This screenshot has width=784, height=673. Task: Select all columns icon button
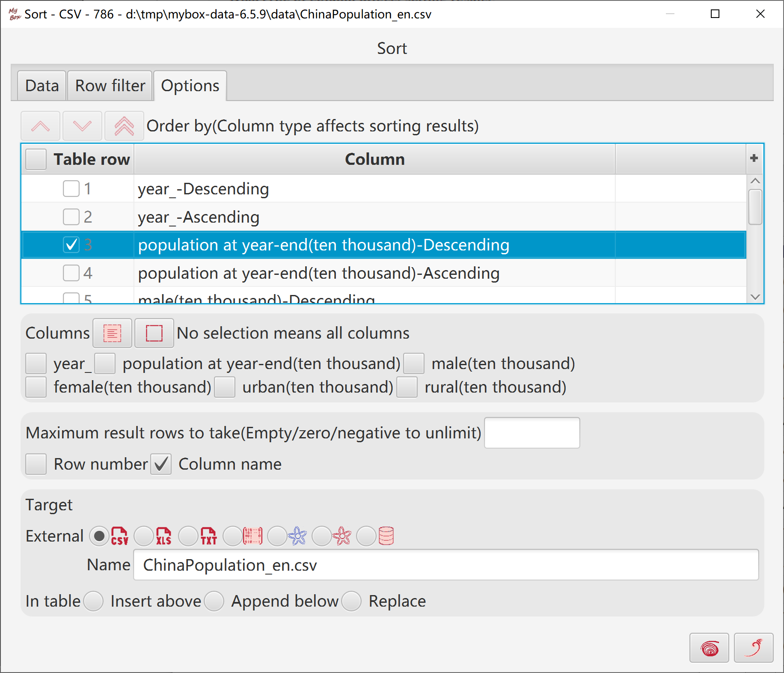[112, 333]
